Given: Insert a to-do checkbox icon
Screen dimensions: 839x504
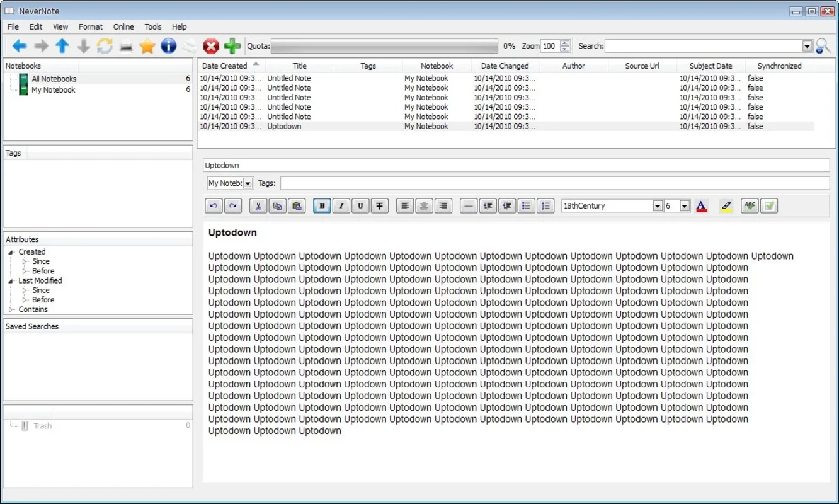Looking at the screenshot, I should click(769, 205).
